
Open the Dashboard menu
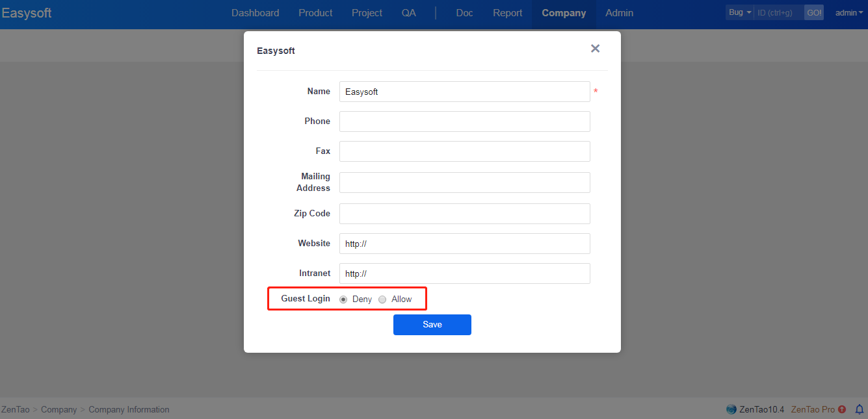pos(255,13)
